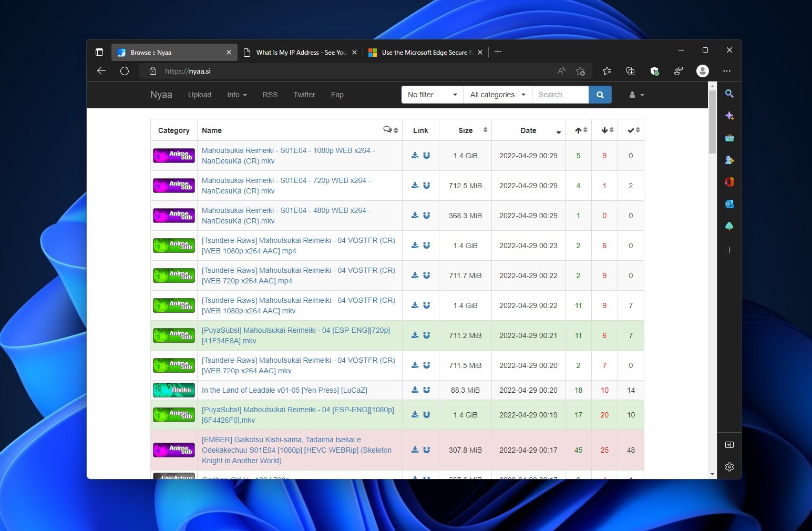Expand the Info menu in navbar
Screen dimensions: 812x531
point(237,95)
